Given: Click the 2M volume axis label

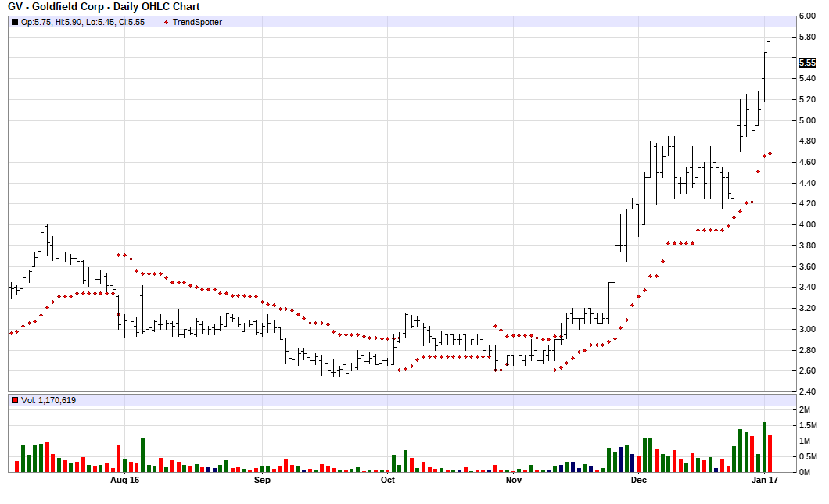Looking at the screenshot, I should pos(804,409).
